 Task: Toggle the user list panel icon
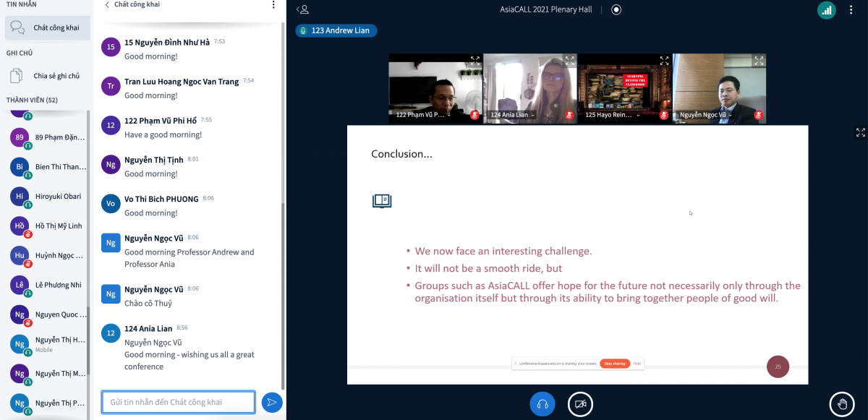click(304, 9)
